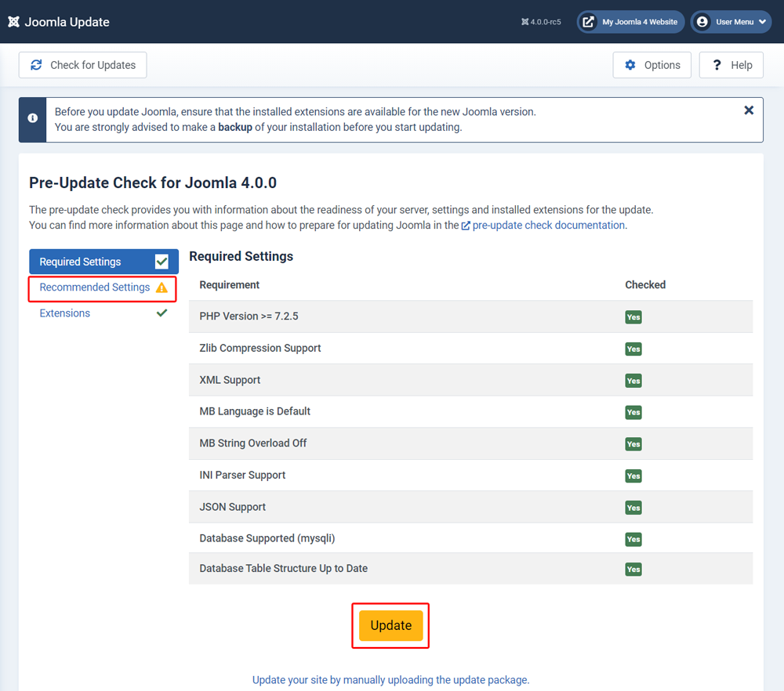This screenshot has width=784, height=691.
Task: Click the Check for Updates refresh icon
Action: click(37, 65)
